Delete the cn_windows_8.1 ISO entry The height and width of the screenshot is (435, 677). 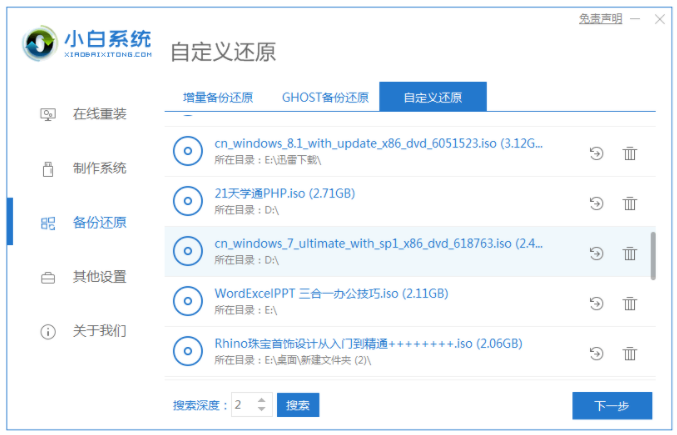point(630,153)
